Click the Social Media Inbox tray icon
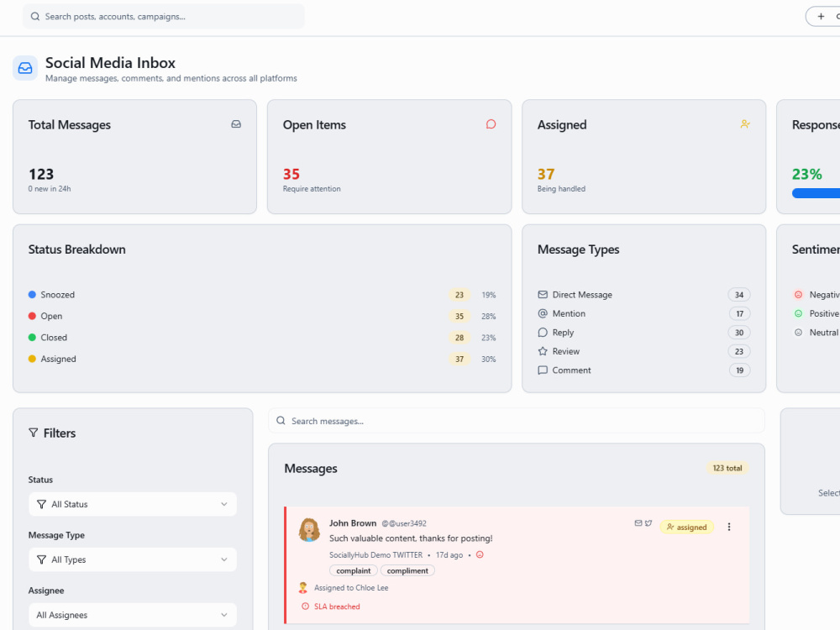This screenshot has height=630, width=840. pyautogui.click(x=25, y=68)
